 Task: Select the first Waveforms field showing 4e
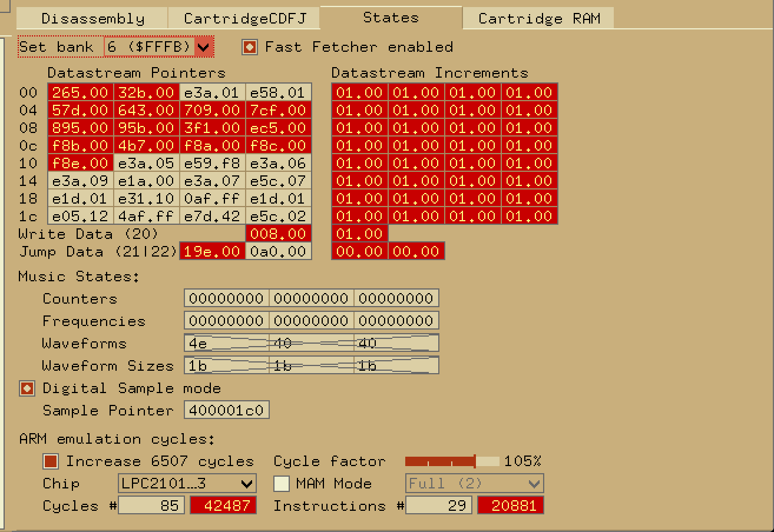[x=226, y=343]
